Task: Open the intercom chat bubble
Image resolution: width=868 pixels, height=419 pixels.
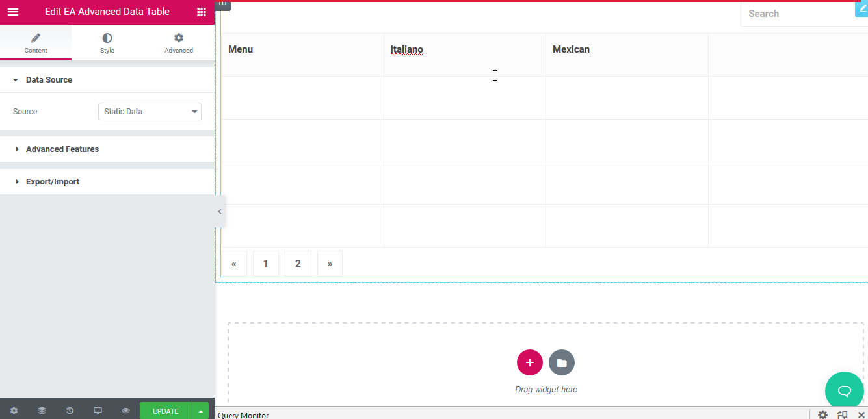Action: click(x=844, y=390)
